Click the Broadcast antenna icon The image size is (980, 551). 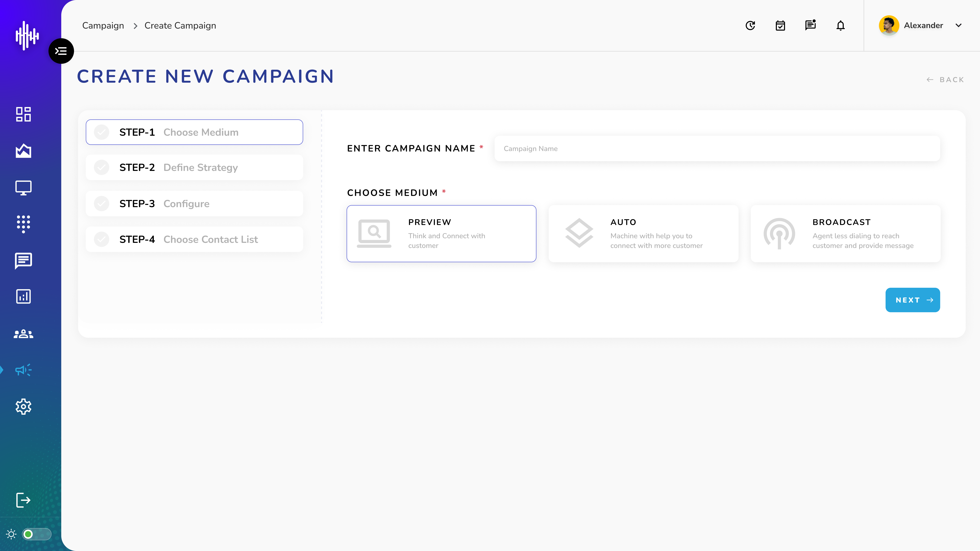click(779, 233)
